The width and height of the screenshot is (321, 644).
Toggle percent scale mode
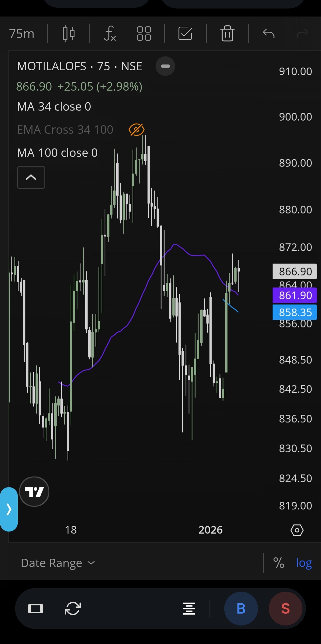tap(279, 563)
